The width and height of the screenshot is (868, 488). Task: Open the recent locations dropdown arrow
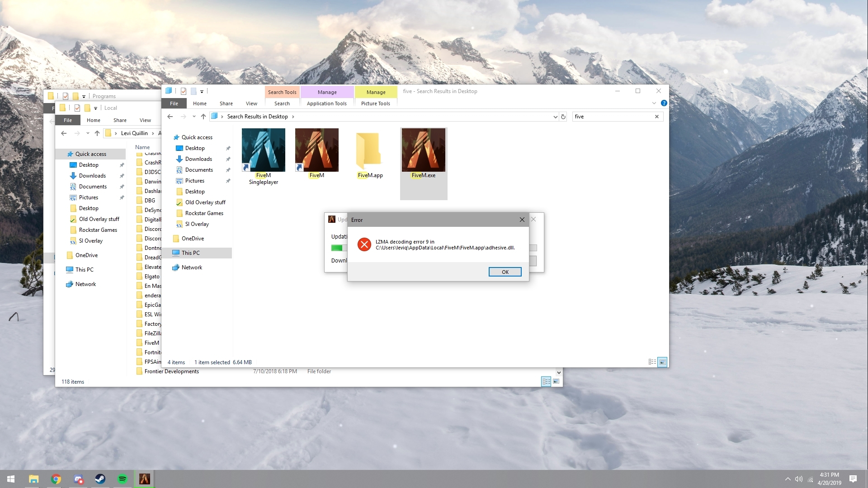[194, 117]
